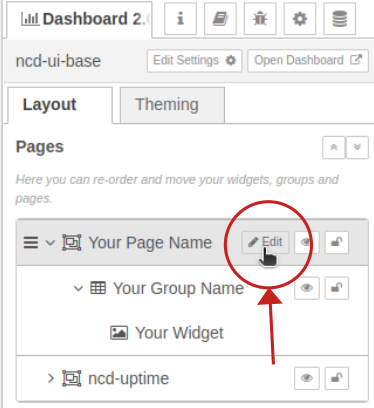Image resolution: width=374 pixels, height=408 pixels.
Task: Click the Edit Settings button
Action: (x=195, y=61)
